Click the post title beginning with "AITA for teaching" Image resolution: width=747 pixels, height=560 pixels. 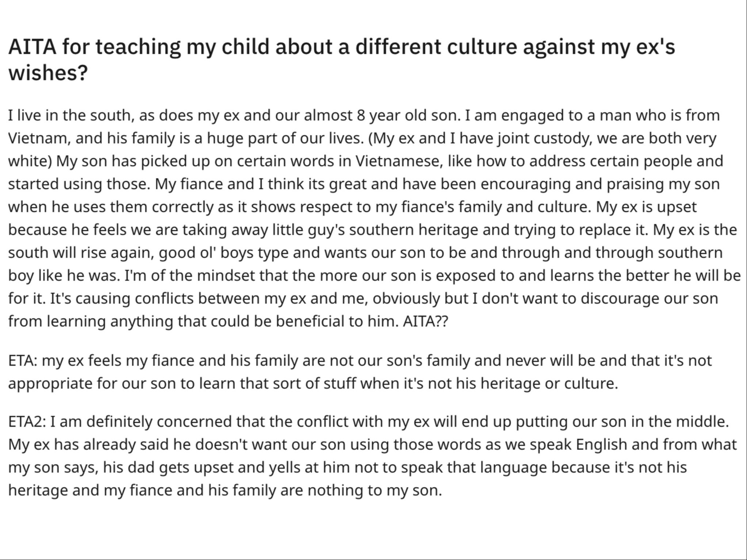[341, 47]
